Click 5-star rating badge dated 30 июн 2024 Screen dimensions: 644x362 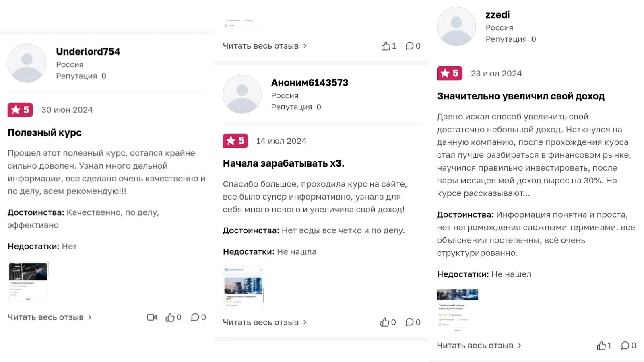click(20, 110)
